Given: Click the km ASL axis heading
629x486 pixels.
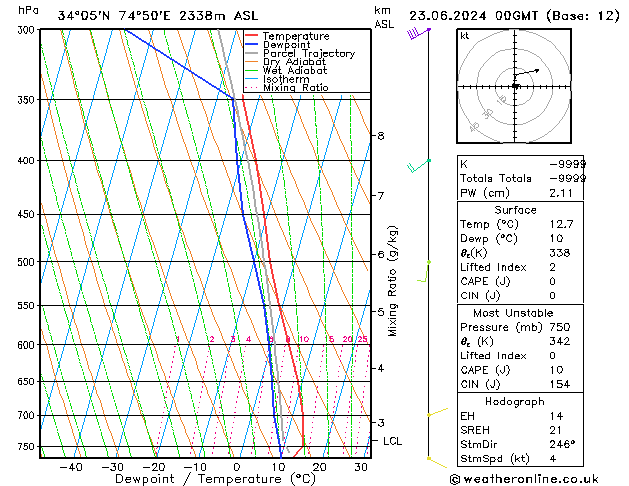Looking at the screenshot, I should (x=384, y=17).
